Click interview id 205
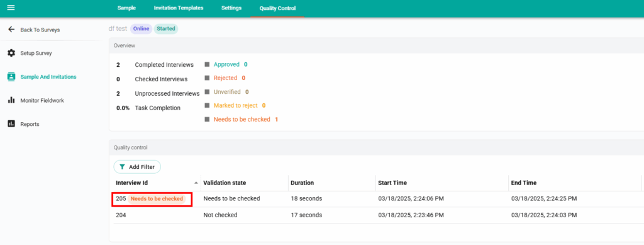This screenshot has width=644, height=245. pos(121,198)
